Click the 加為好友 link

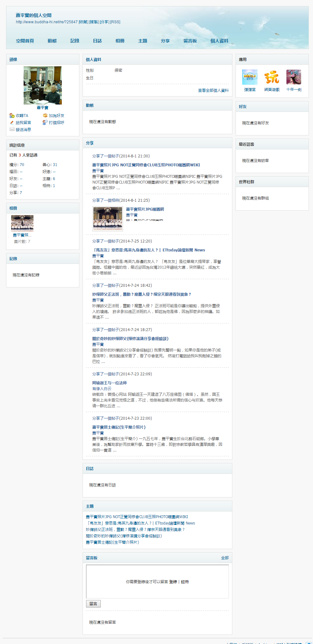(56, 116)
